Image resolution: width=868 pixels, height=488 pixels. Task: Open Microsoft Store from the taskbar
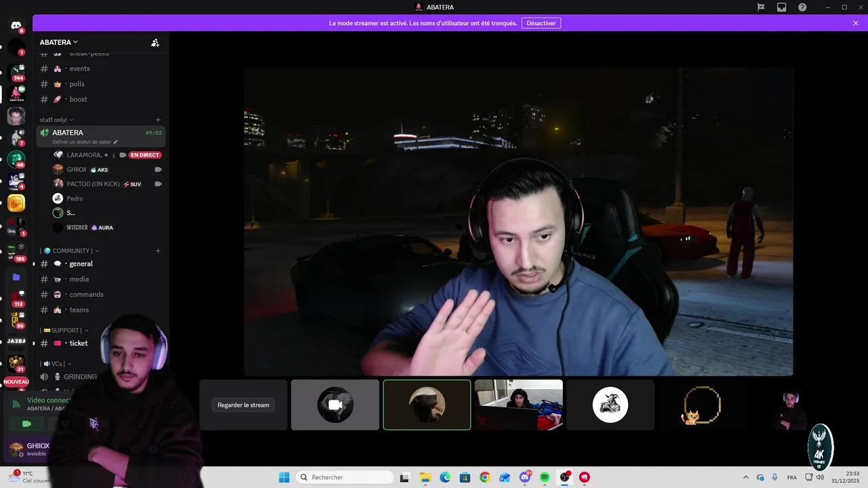(x=465, y=477)
